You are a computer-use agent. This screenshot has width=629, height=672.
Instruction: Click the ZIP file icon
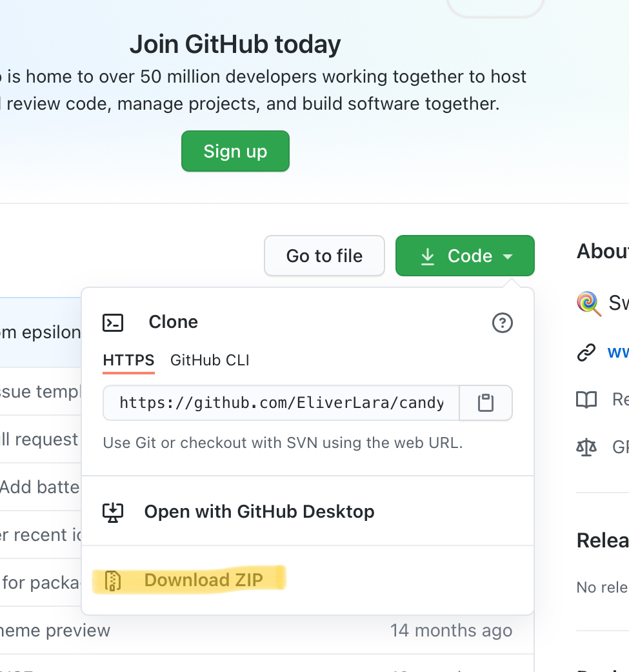(x=113, y=580)
